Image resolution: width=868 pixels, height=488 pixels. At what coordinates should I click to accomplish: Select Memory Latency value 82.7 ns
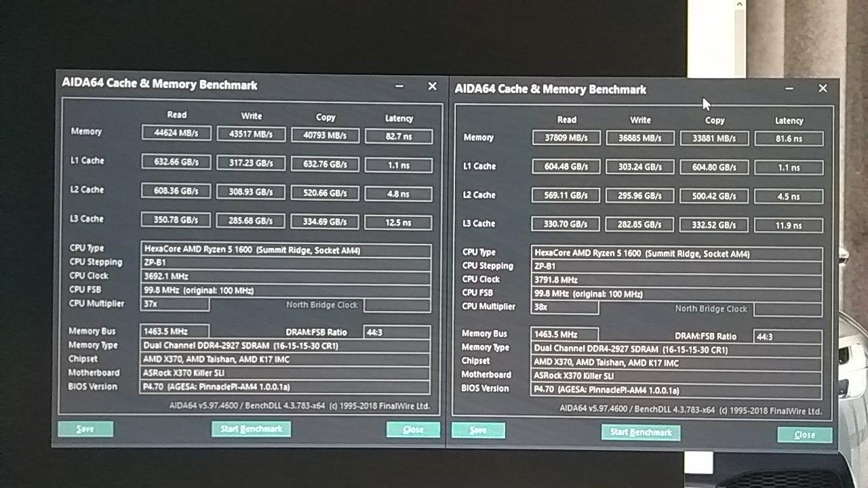[x=399, y=137]
